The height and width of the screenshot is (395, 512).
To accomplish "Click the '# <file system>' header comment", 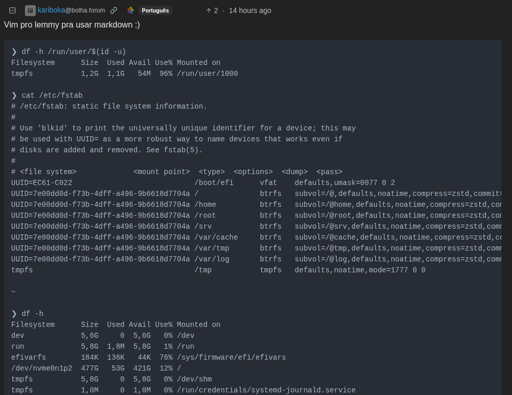I will point(44,172).
